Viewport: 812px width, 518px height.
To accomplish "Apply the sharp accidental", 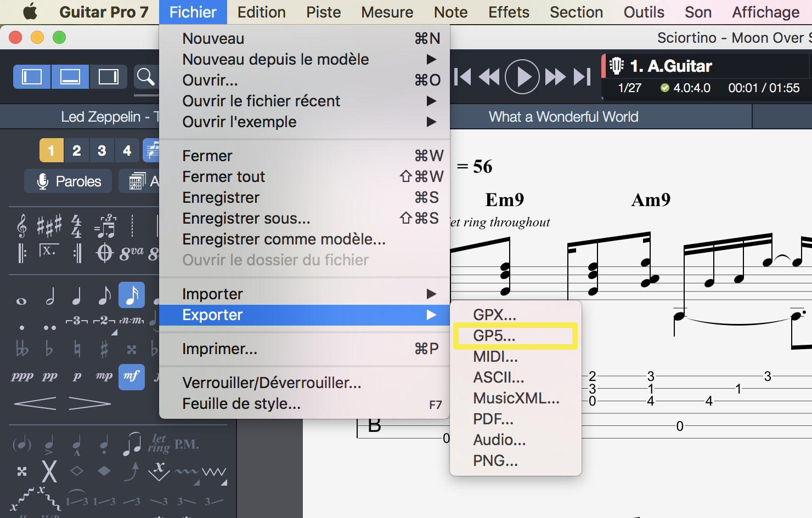I will [104, 349].
